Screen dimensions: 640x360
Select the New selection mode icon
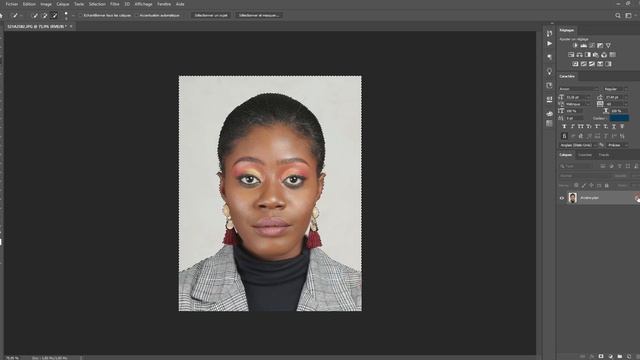[35, 16]
